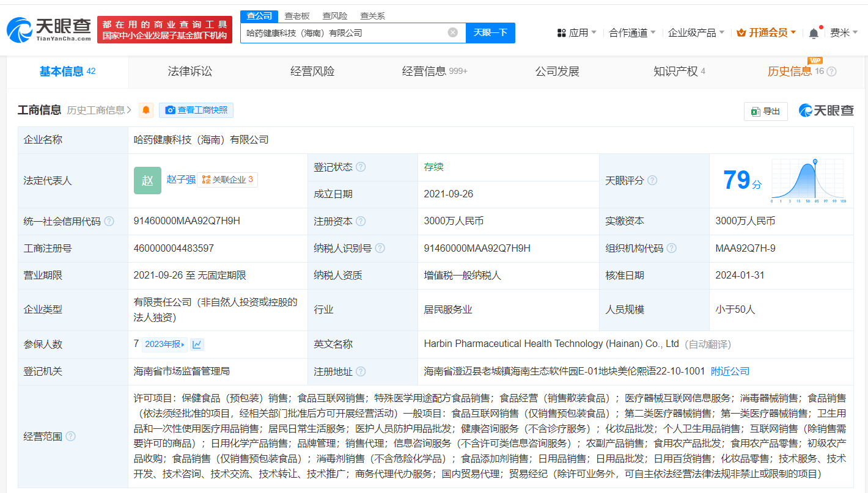Click the help icon next to 登记状态
This screenshot has width=868, height=493.
[x=361, y=167]
